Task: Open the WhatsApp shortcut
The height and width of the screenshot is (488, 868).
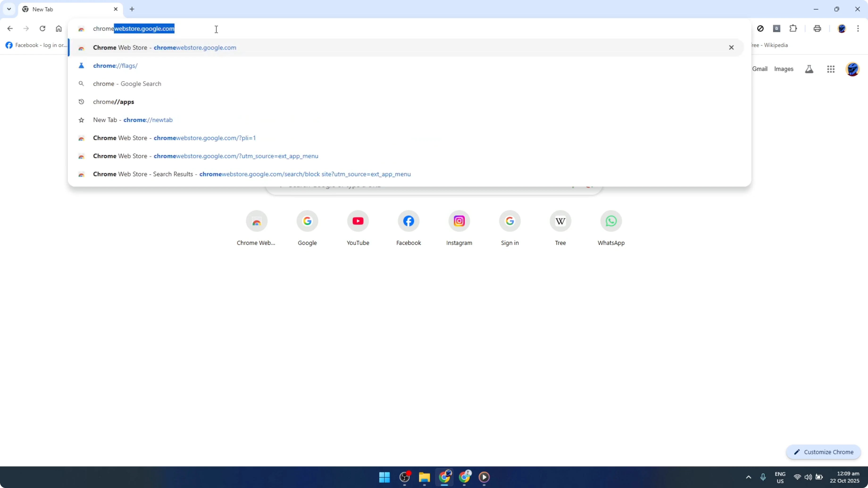Action: pyautogui.click(x=611, y=221)
